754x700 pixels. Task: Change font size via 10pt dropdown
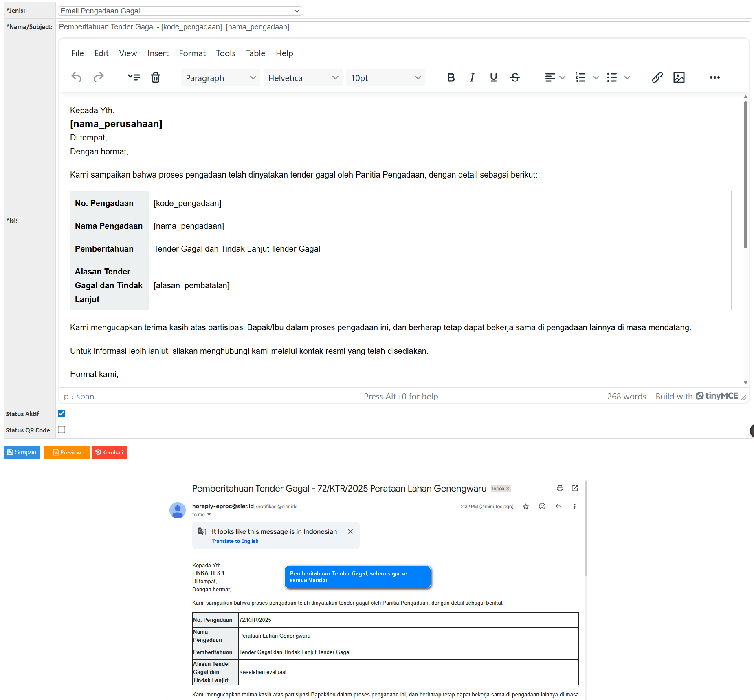(x=385, y=78)
